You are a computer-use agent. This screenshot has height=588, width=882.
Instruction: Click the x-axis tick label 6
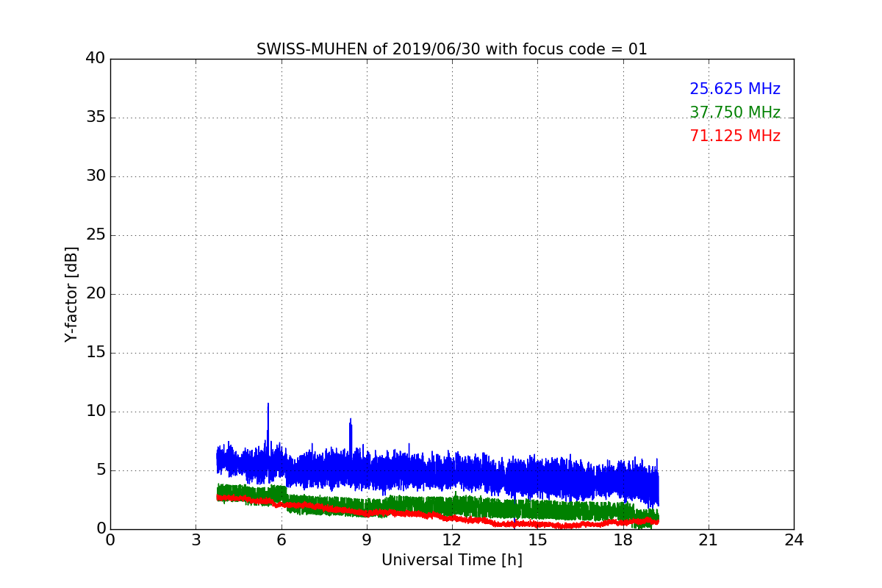(281, 540)
